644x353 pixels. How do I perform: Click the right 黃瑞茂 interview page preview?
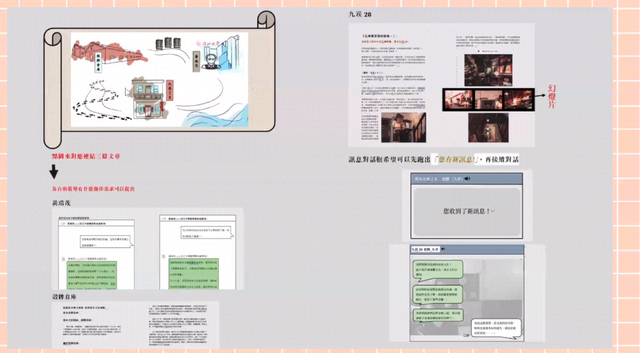pyautogui.click(x=198, y=252)
